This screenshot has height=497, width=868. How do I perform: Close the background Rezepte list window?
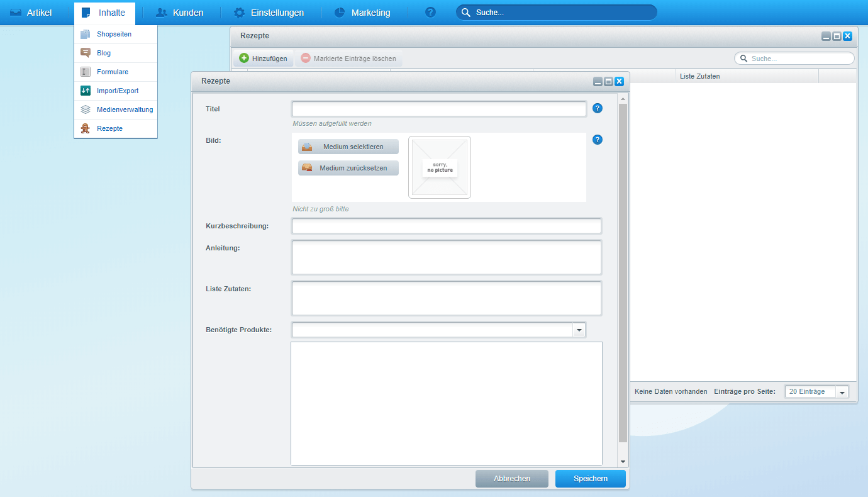(x=847, y=36)
